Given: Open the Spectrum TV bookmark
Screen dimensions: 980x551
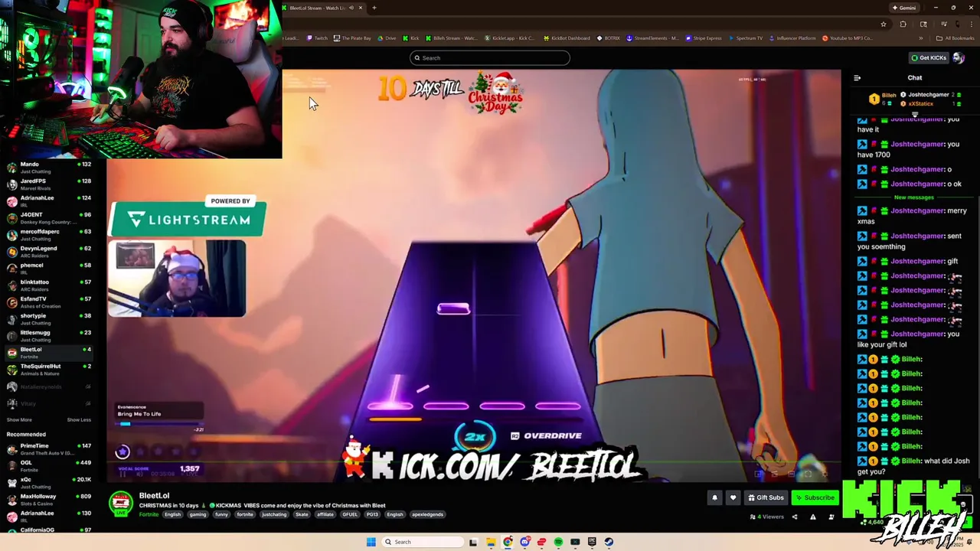Looking at the screenshot, I should tap(745, 37).
